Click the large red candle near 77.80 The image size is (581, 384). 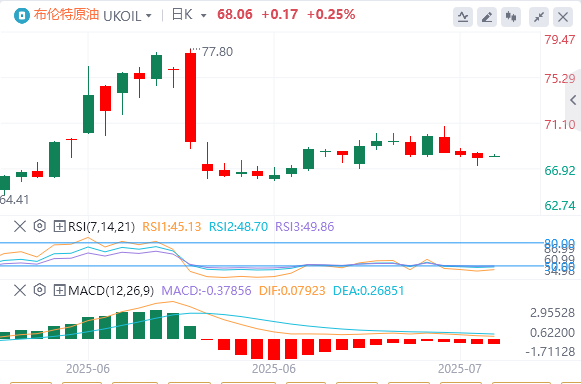click(x=190, y=97)
